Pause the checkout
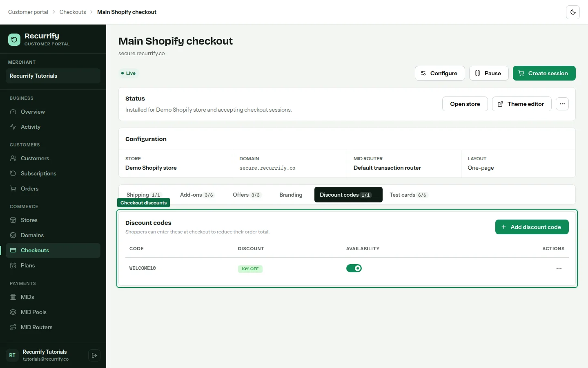Image resolution: width=588 pixels, height=368 pixels. coord(489,73)
